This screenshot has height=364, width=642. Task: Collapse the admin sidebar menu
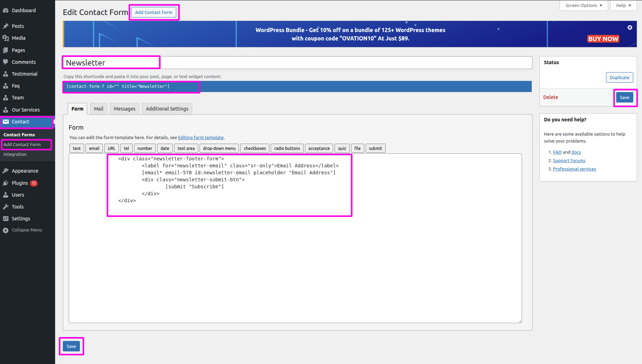22,230
